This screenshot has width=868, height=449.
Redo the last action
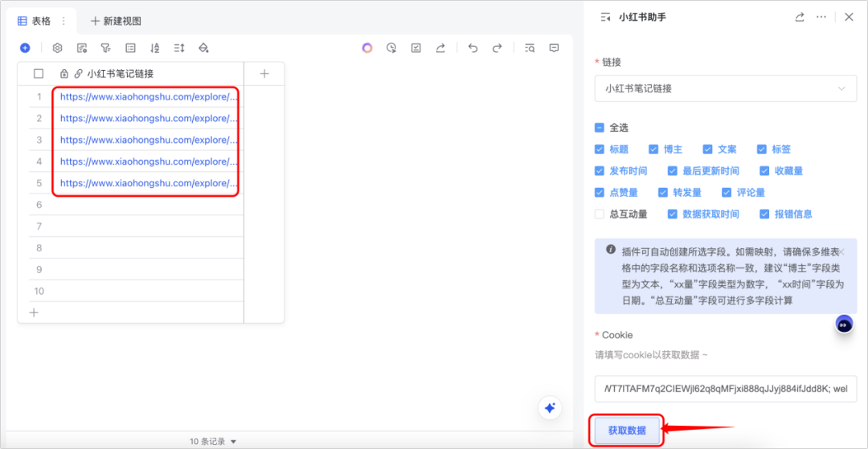[497, 48]
